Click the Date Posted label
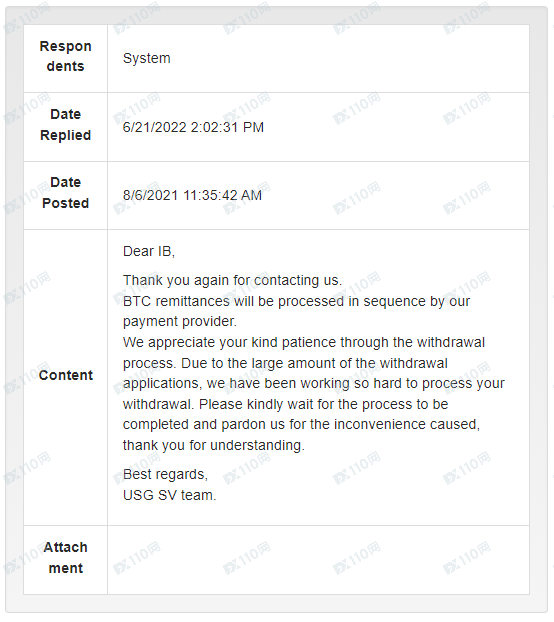Image resolution: width=554 pixels, height=622 pixels. click(65, 192)
